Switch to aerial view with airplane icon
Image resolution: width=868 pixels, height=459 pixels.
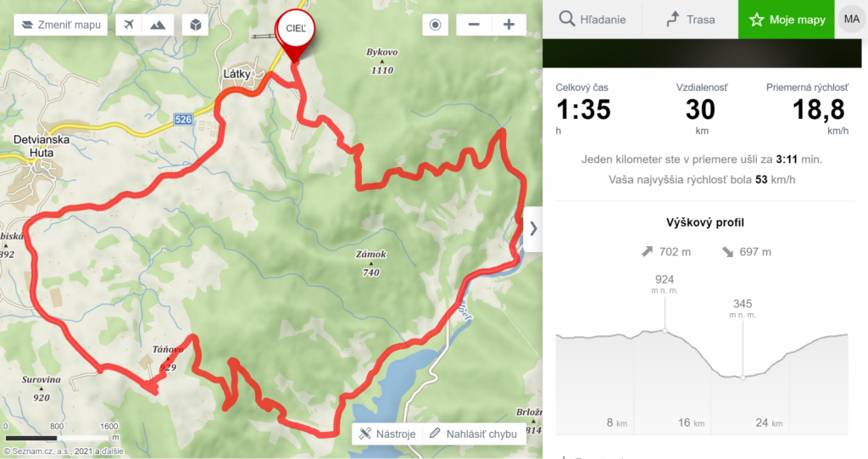click(x=129, y=25)
